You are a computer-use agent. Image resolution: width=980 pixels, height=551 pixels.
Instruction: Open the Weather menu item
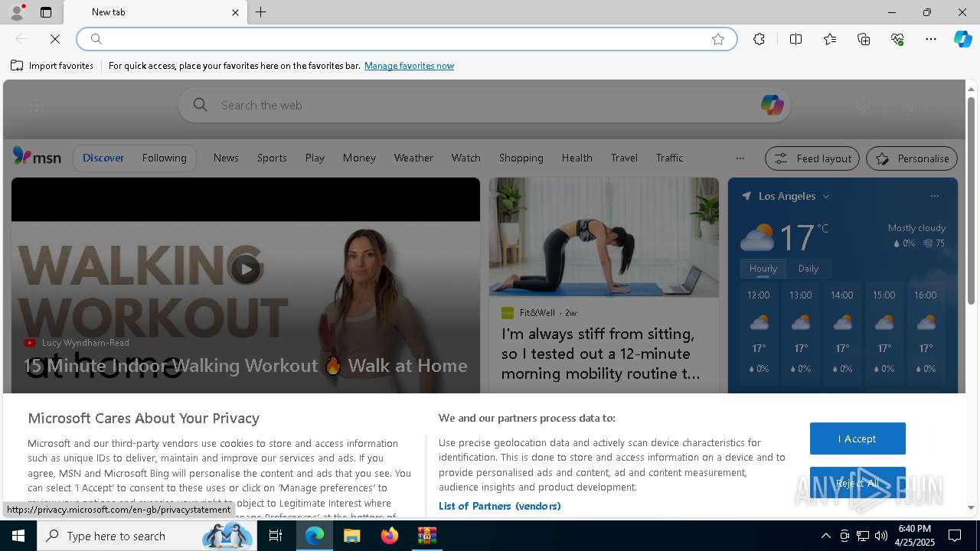(x=413, y=158)
